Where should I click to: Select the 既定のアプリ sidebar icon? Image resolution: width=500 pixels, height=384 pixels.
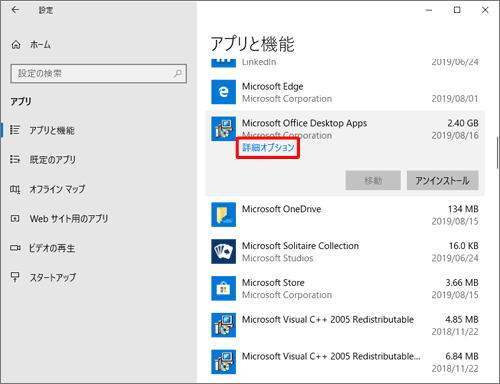[15, 159]
